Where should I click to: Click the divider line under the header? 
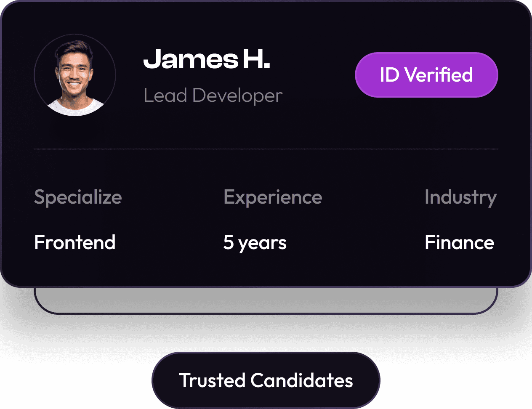266,149
